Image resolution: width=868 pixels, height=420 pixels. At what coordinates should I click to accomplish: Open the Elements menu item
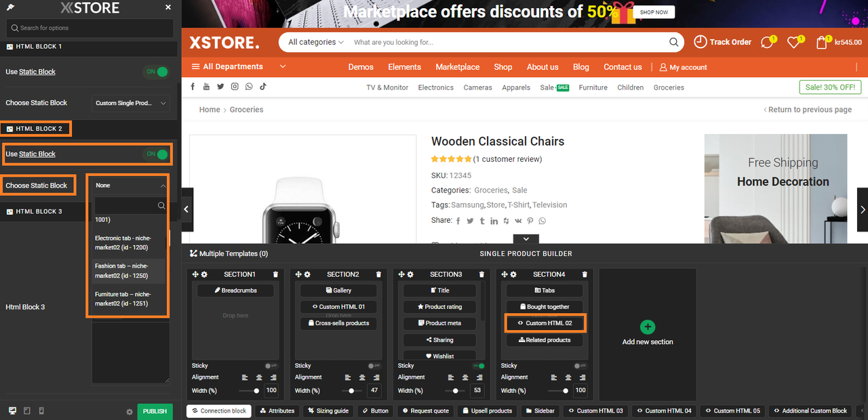point(405,67)
